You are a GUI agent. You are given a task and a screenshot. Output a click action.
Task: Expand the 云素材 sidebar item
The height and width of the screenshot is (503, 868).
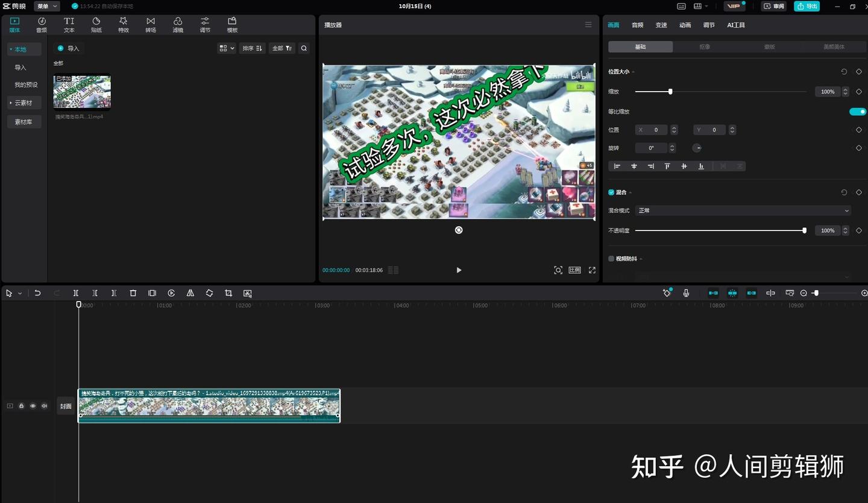coord(24,103)
